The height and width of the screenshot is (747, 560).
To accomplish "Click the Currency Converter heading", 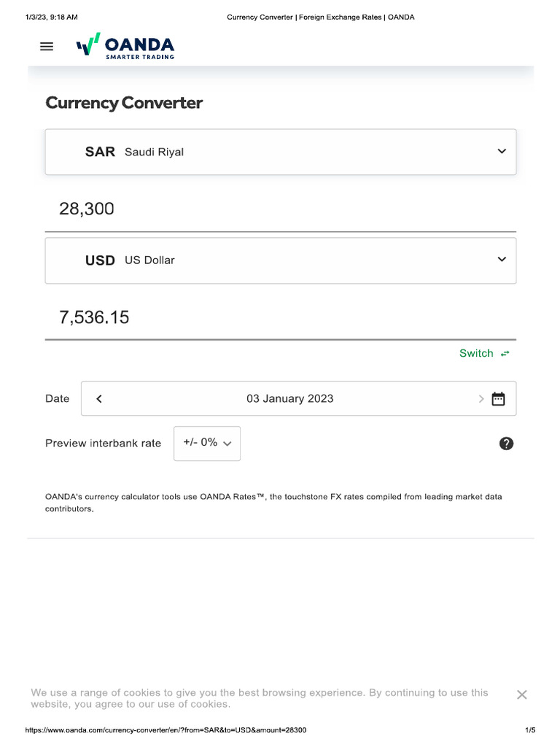I will (124, 103).
